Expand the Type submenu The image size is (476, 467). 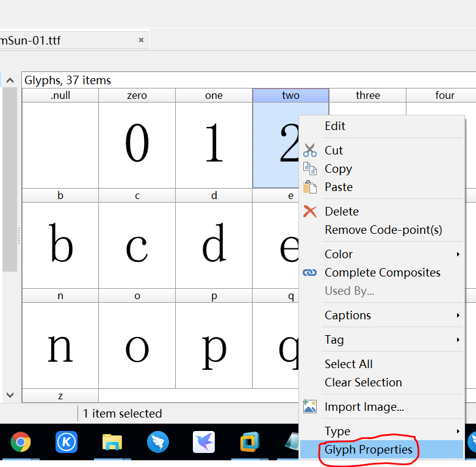pos(382,431)
